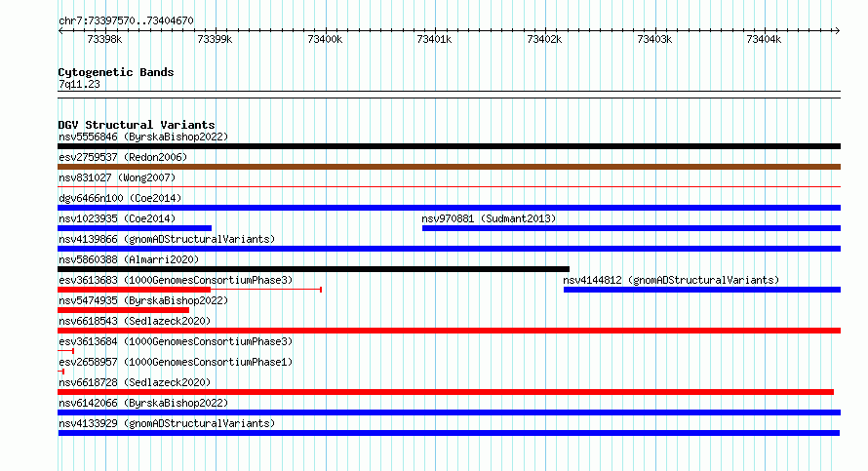Select the blue nsv4133929 variant bar
This screenshot has height=471, width=868.
click(449, 433)
